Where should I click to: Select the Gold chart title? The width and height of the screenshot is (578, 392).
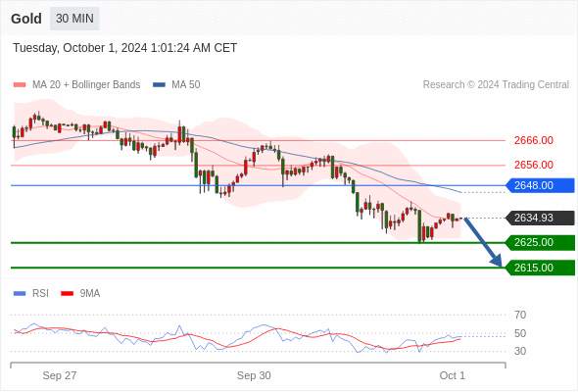coord(26,19)
